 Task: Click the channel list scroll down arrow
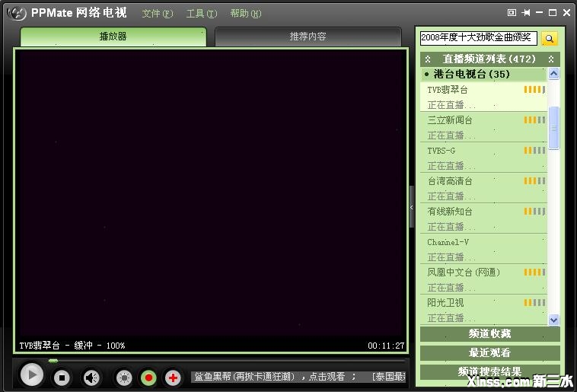click(x=554, y=320)
